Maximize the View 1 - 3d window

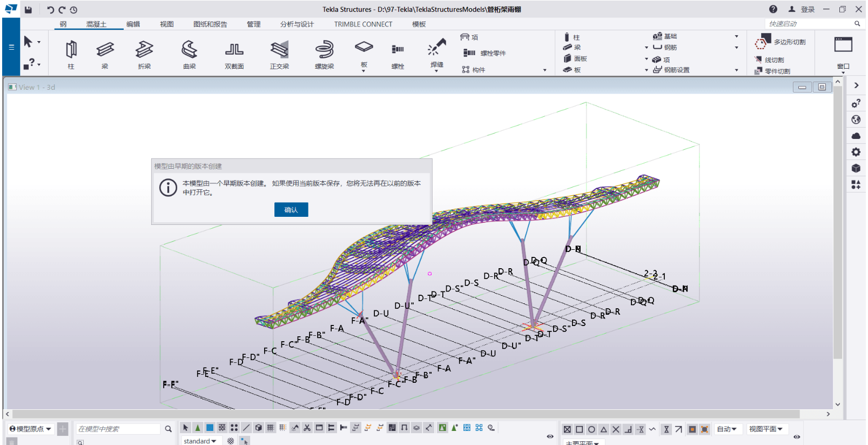pyautogui.click(x=822, y=87)
